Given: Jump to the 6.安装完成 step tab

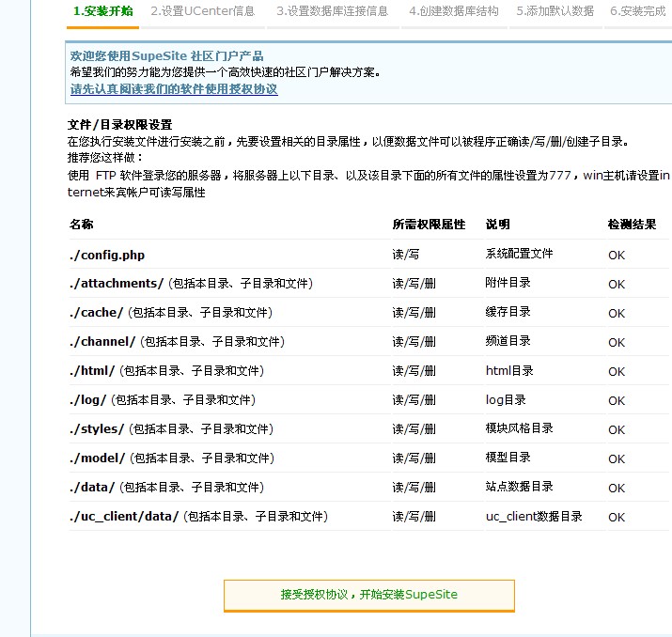Looking at the screenshot, I should [638, 10].
